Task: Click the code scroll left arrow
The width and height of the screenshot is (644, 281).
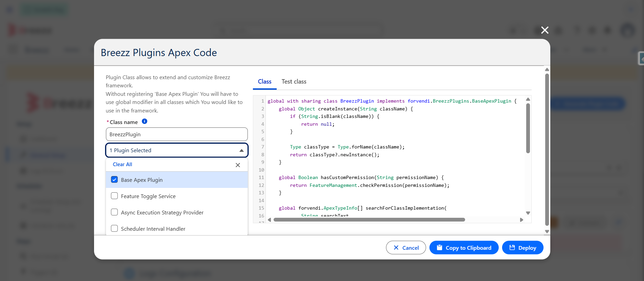Action: click(270, 220)
